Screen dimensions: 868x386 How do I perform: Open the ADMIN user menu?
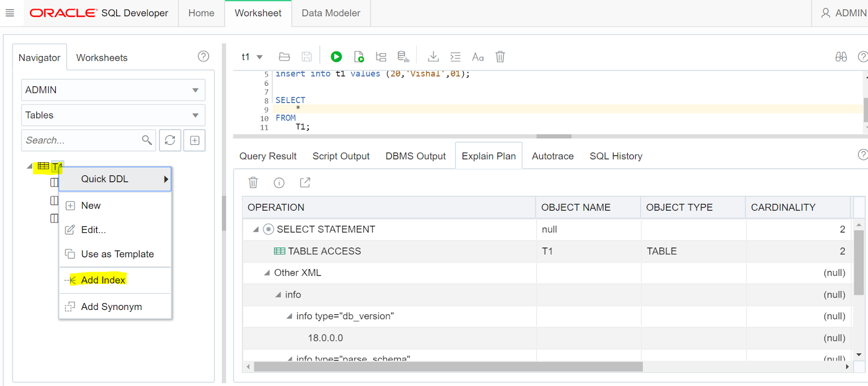(x=844, y=13)
